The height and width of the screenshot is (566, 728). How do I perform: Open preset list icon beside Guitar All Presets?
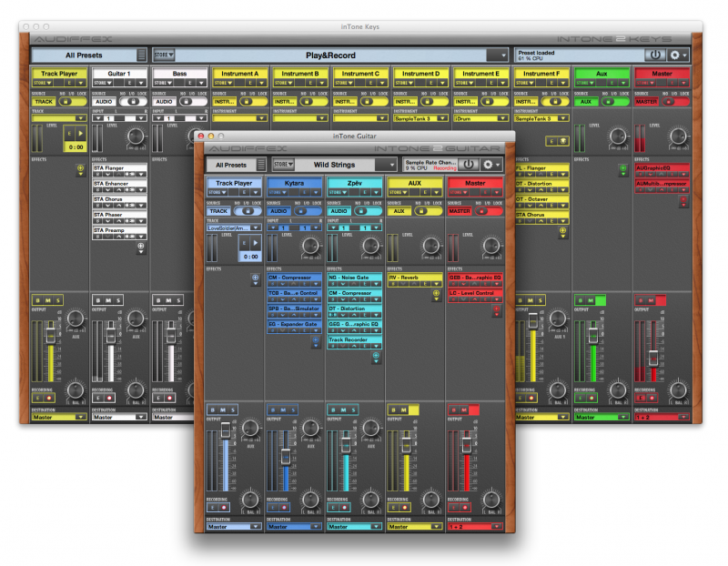pos(261,165)
